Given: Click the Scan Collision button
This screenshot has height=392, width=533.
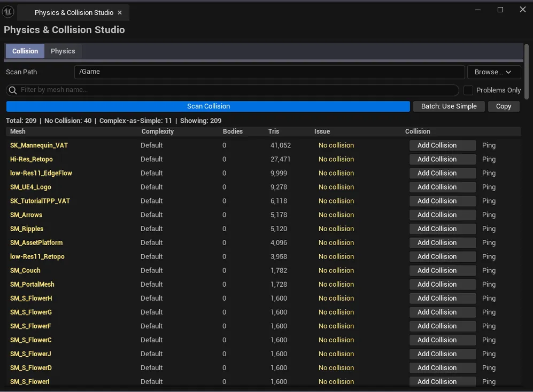Looking at the screenshot, I should [x=208, y=106].
